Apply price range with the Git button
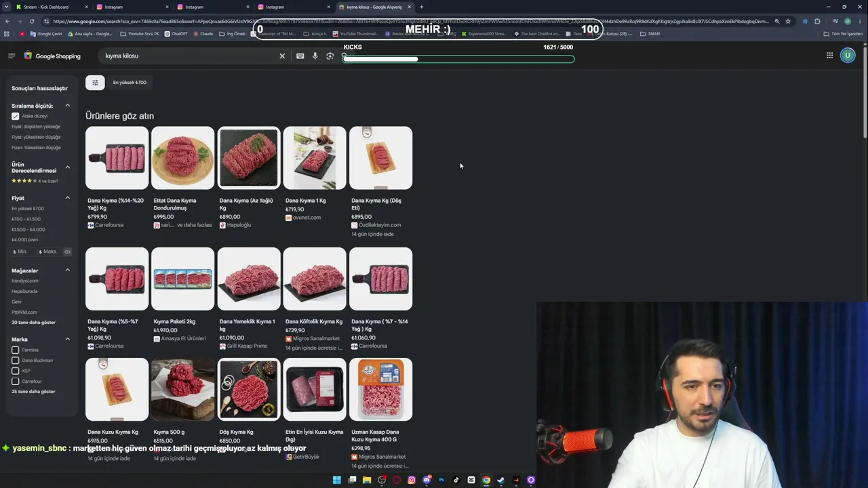 [x=67, y=251]
